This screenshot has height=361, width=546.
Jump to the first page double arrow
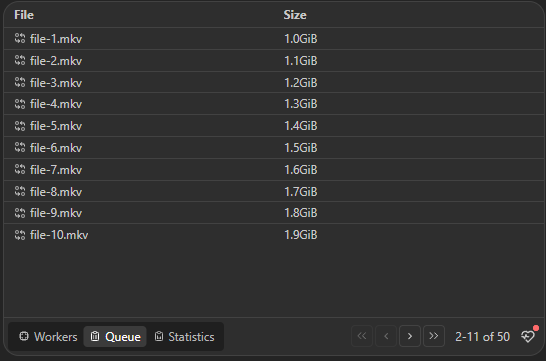point(362,336)
